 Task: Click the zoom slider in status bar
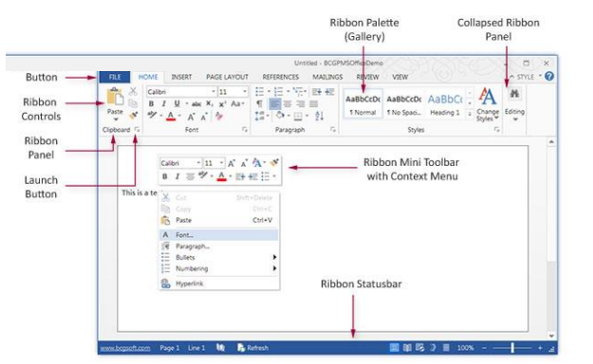click(512, 348)
